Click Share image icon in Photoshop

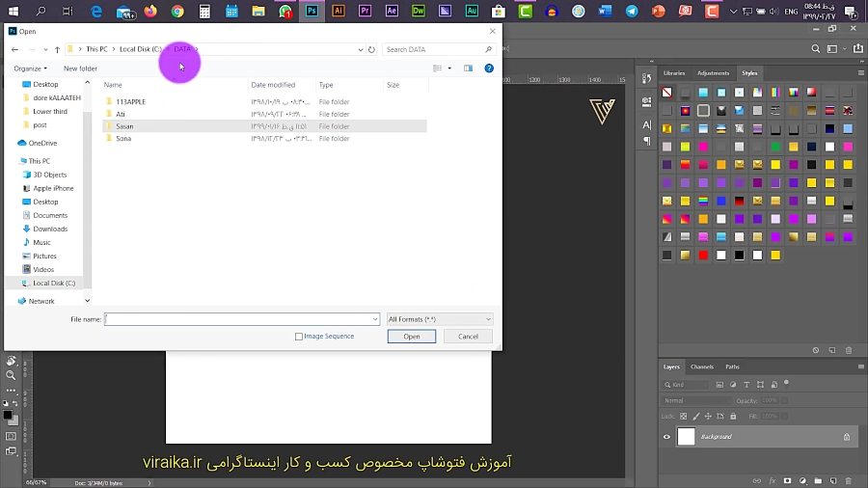(x=858, y=48)
